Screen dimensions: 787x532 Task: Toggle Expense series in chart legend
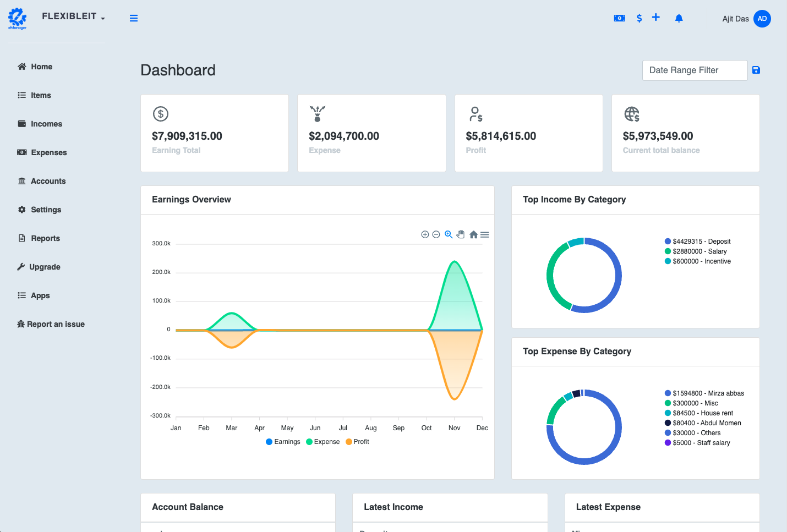(323, 442)
